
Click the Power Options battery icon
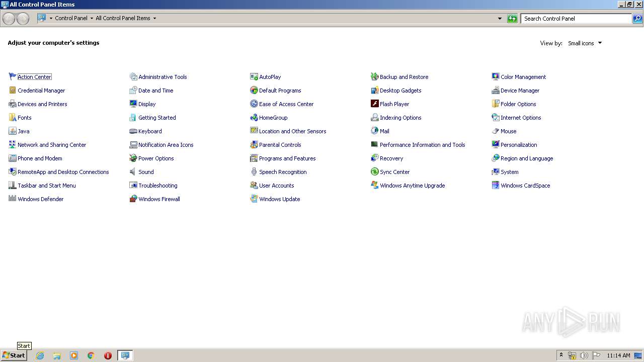133,158
